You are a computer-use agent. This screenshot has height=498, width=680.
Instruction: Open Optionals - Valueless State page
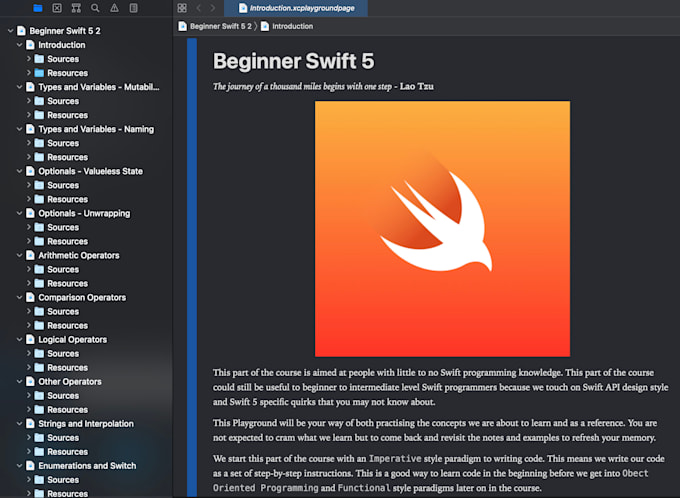(90, 171)
